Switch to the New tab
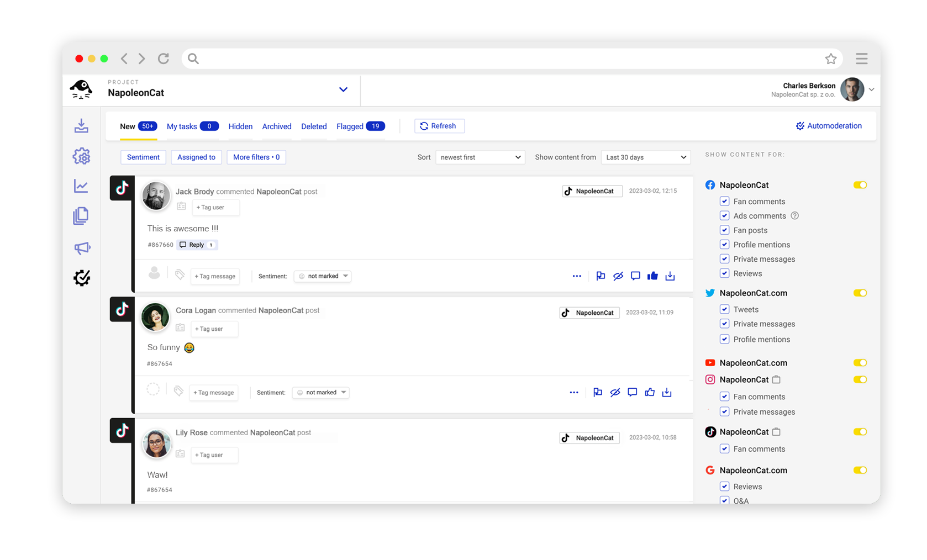The height and width of the screenshot is (560, 927). (138, 126)
